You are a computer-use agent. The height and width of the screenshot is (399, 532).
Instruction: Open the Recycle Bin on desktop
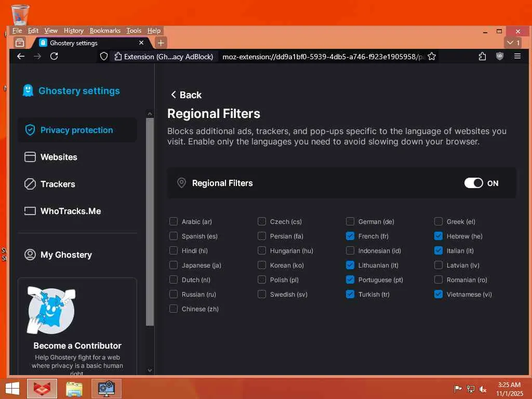[x=20, y=14]
